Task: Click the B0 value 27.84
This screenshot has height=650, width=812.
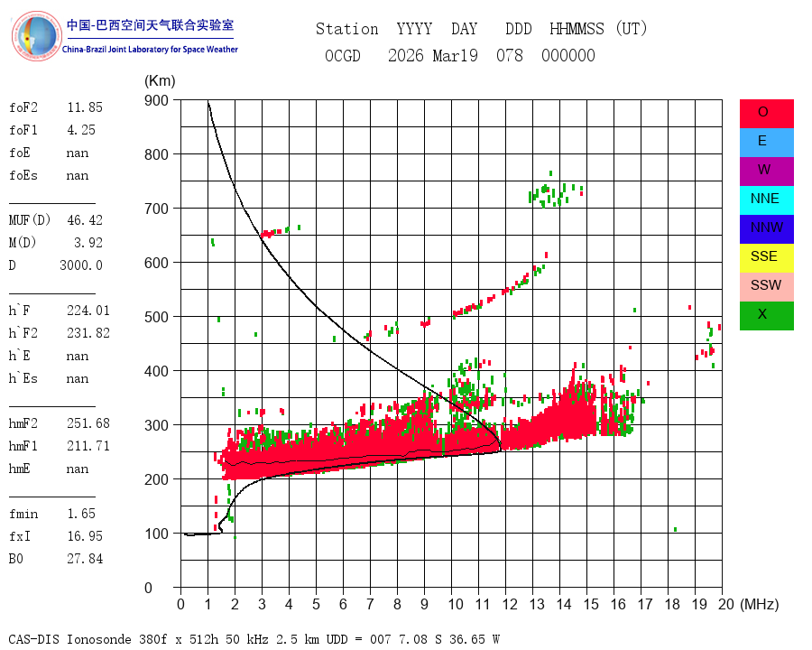Action: pyautogui.click(x=85, y=559)
